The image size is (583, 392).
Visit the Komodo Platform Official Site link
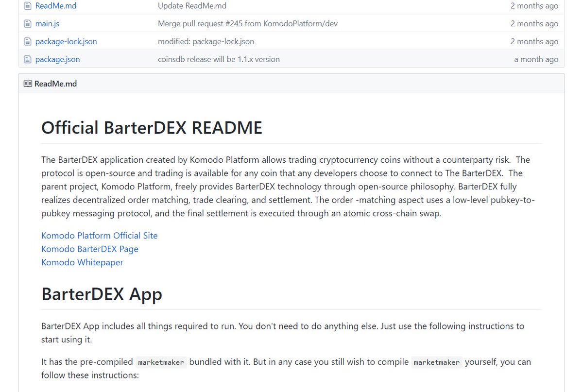99,236
